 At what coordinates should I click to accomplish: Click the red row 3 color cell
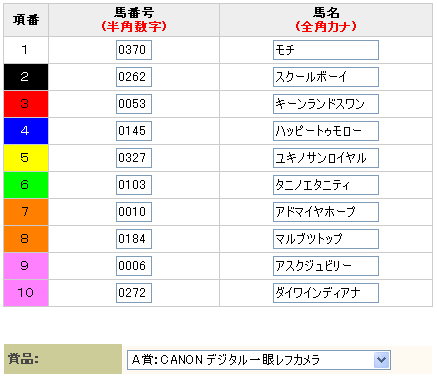tap(26, 104)
